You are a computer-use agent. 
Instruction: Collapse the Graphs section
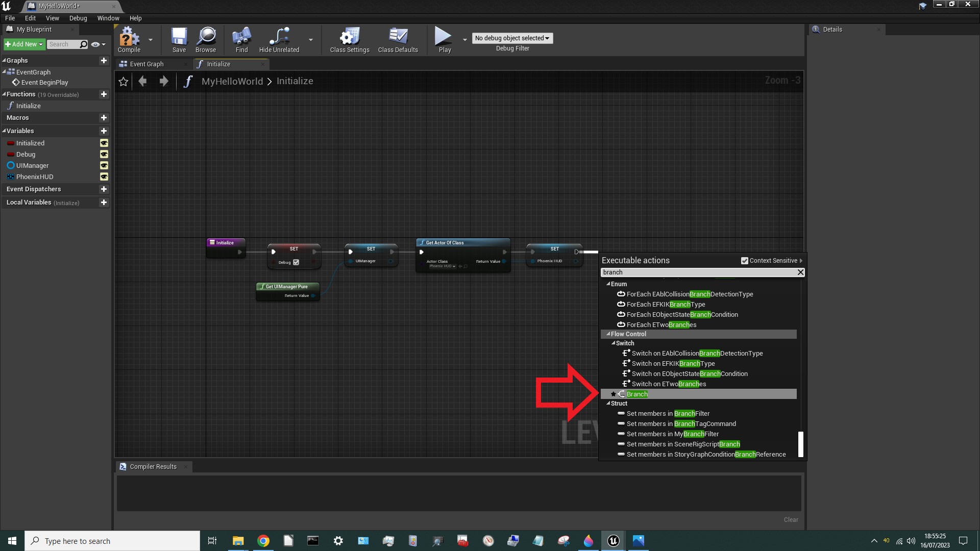click(x=4, y=60)
